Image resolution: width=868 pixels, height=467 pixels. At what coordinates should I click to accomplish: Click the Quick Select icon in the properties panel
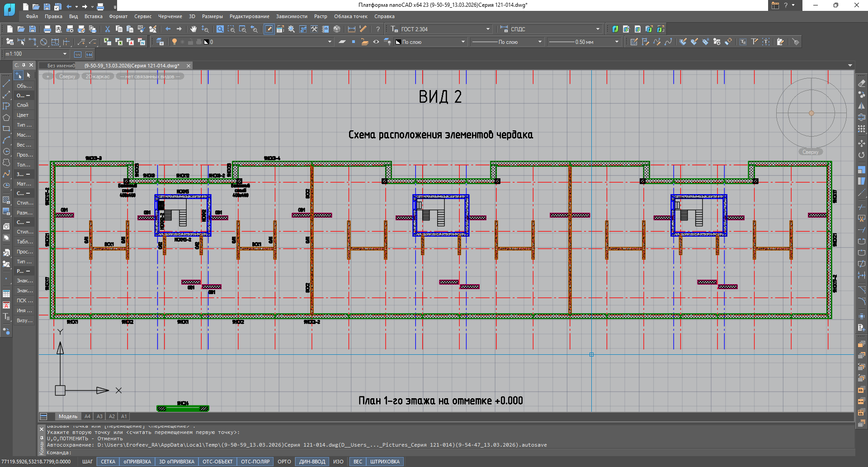click(19, 75)
